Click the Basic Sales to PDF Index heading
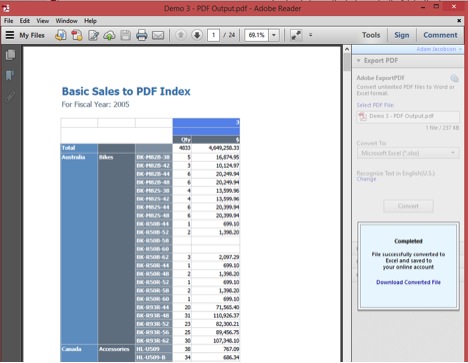 [126, 91]
